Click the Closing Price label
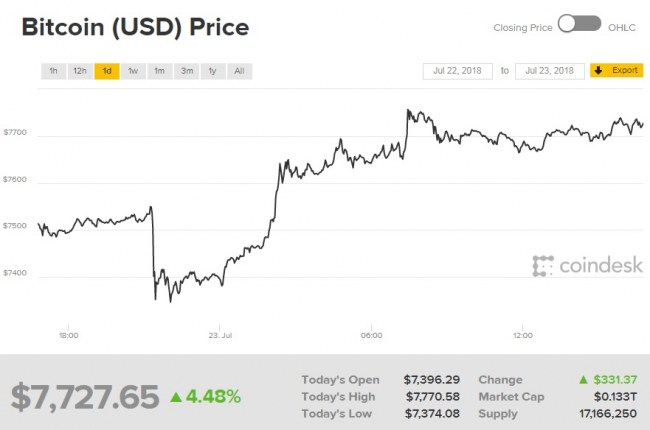This screenshot has height=430, width=650. tap(523, 27)
